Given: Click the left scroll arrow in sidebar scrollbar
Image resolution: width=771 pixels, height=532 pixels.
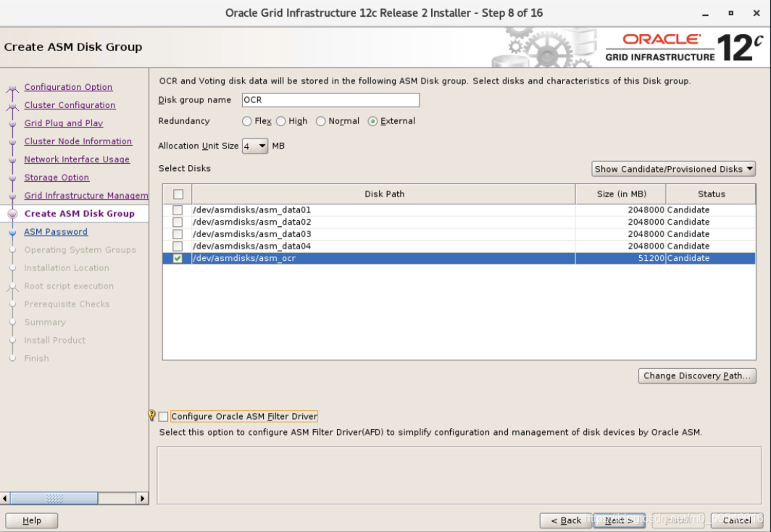Looking at the screenshot, I should click(x=5, y=498).
